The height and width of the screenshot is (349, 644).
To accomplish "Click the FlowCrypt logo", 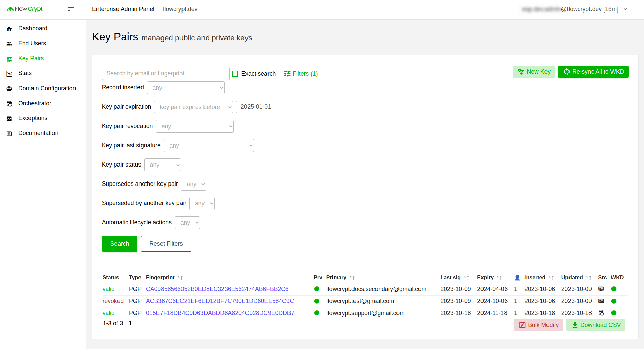I will click(x=25, y=9).
